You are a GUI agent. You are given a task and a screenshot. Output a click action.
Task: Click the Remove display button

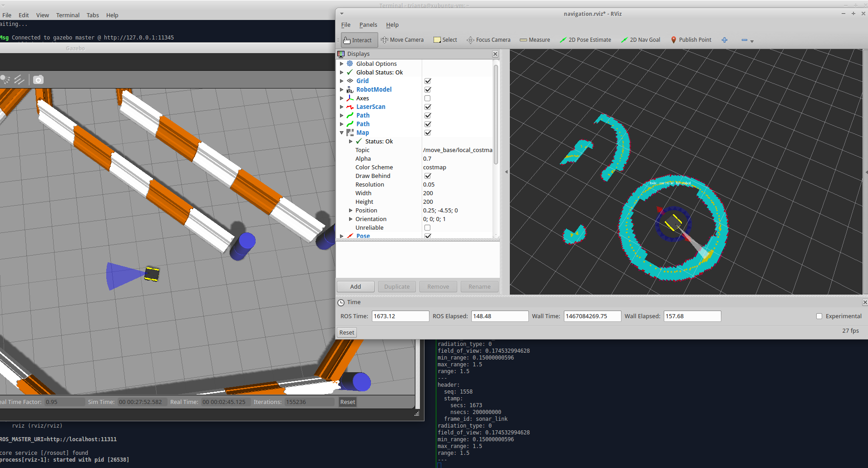[438, 286]
